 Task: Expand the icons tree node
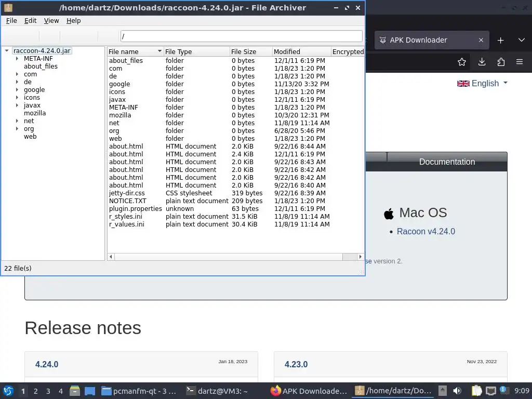point(17,97)
